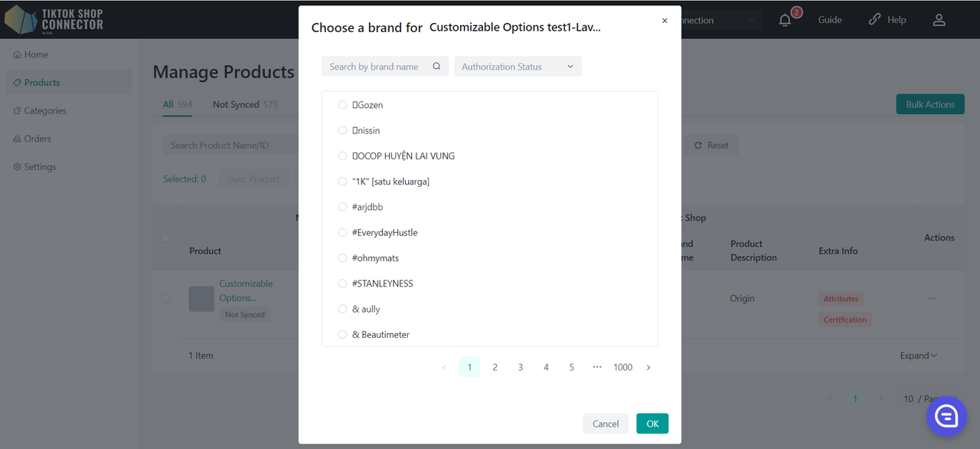Switch to the Not Synced tab

[x=236, y=104]
